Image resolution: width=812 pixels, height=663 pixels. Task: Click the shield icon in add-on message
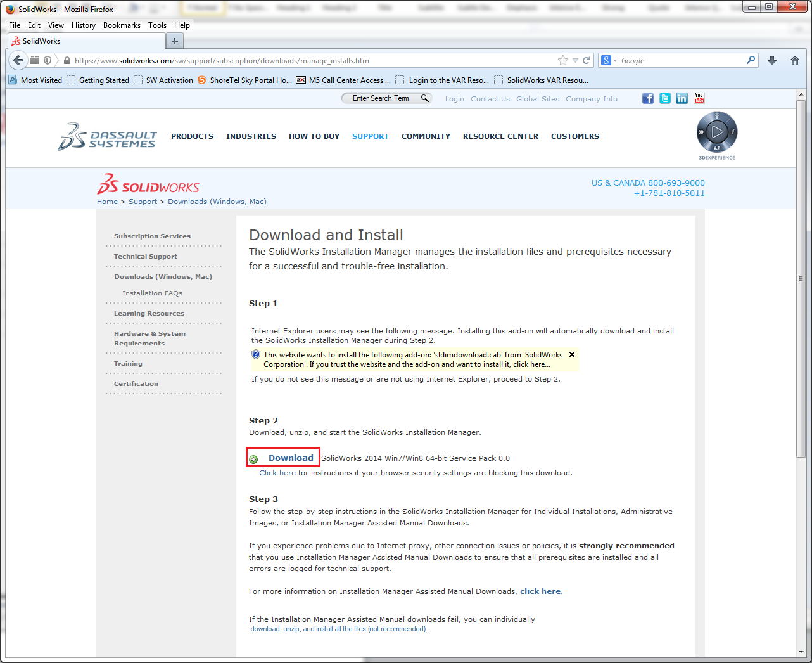pos(256,354)
